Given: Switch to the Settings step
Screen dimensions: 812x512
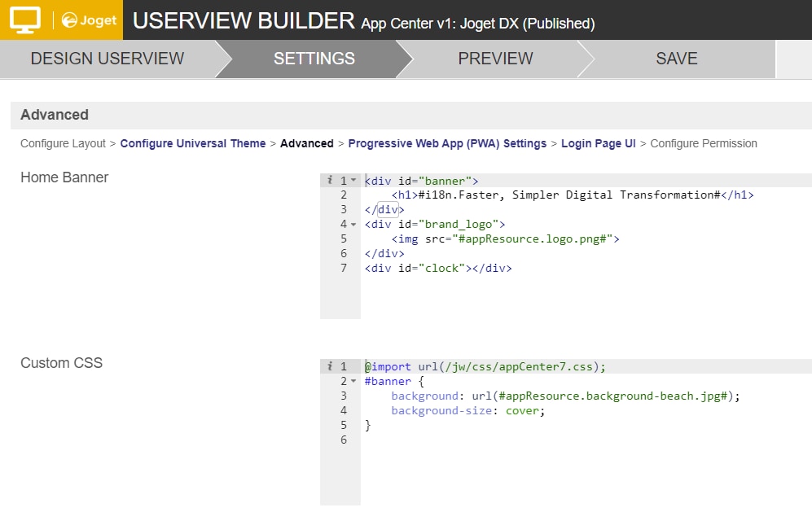Looking at the screenshot, I should pyautogui.click(x=314, y=59).
